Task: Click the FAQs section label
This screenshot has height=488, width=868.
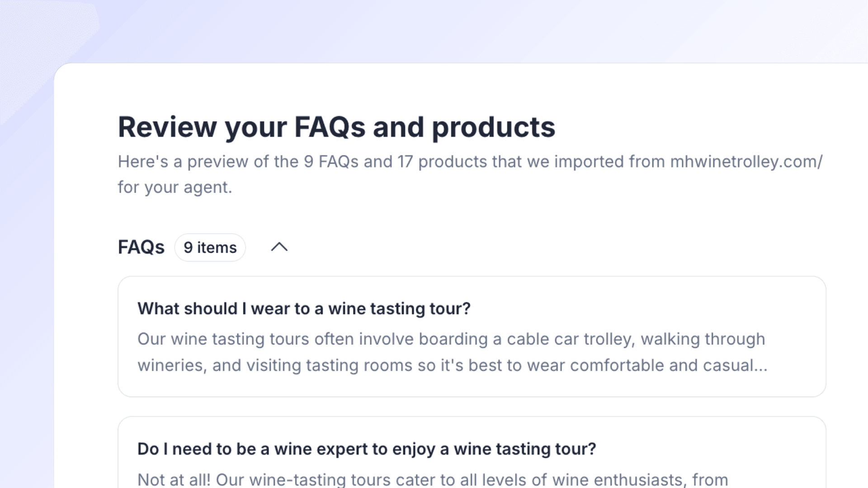Action: coord(141,247)
